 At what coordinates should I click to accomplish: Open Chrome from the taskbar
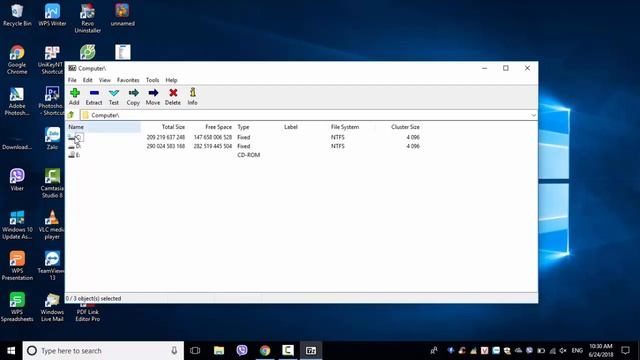coord(265,351)
